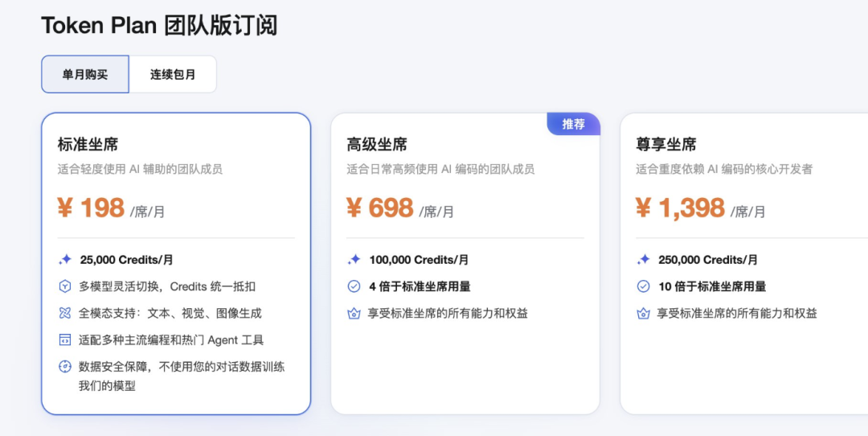Click the ¥ 198 price of 标准坐席
The image size is (868, 436).
click(x=91, y=208)
